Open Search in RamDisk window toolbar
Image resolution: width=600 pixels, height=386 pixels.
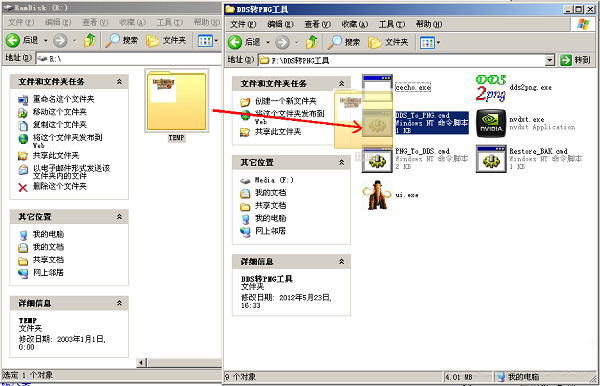(122, 40)
